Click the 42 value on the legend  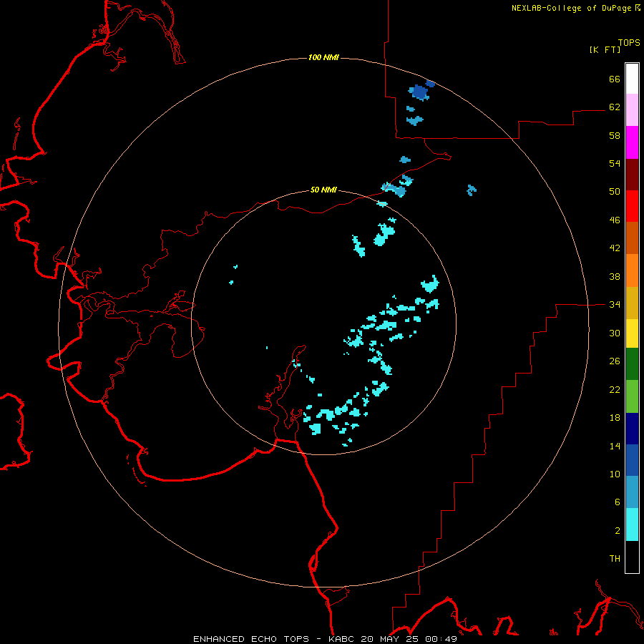click(x=615, y=248)
